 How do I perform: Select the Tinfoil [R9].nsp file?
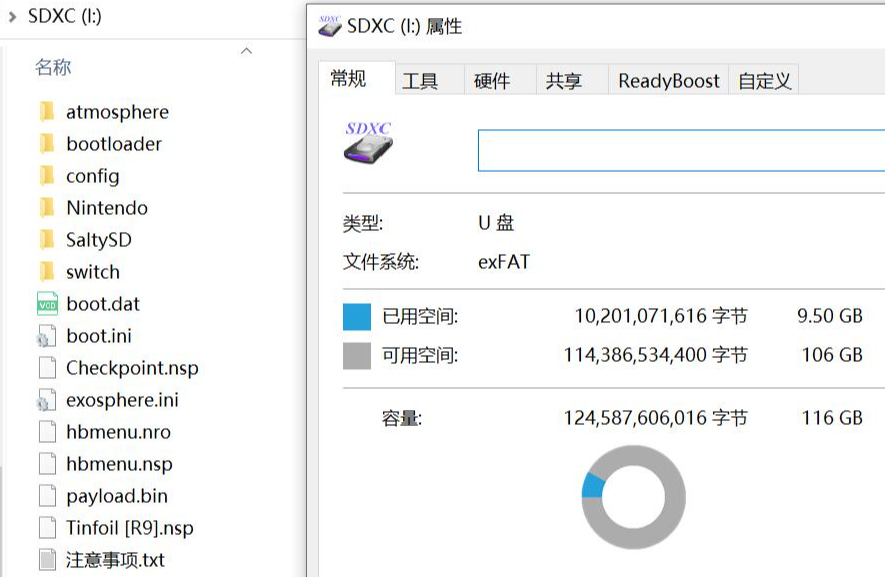click(x=129, y=528)
